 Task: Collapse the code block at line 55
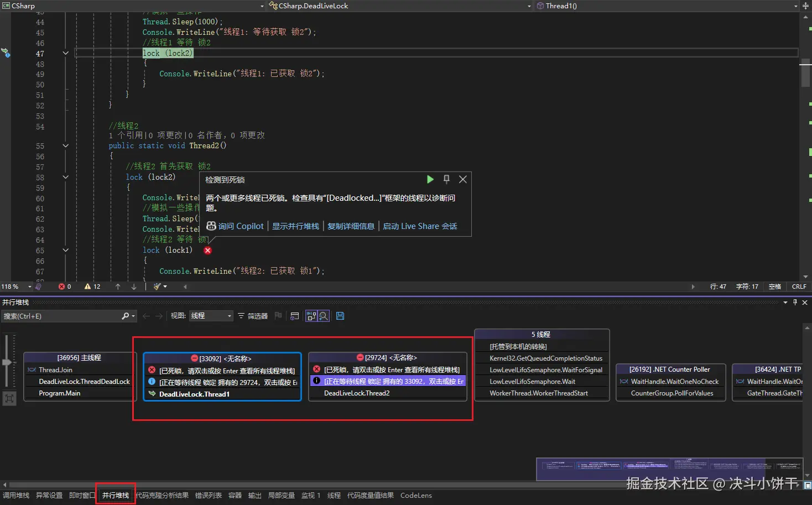coord(65,146)
